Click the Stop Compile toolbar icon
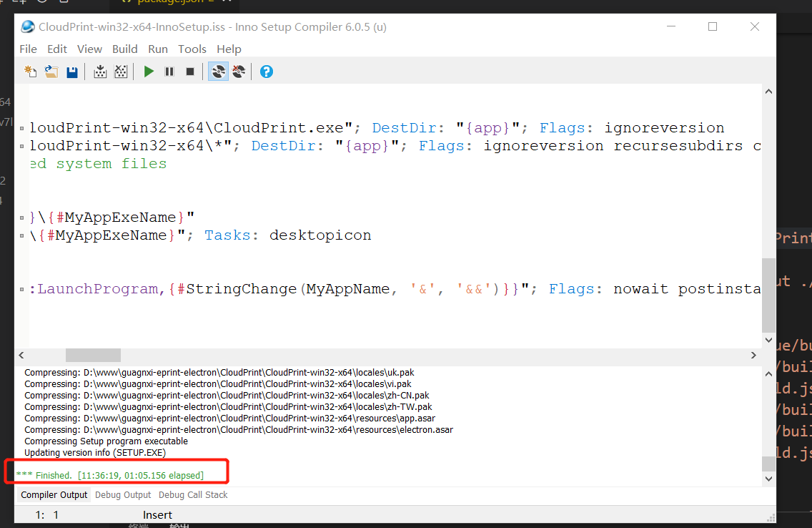The height and width of the screenshot is (528, 812). coord(121,72)
